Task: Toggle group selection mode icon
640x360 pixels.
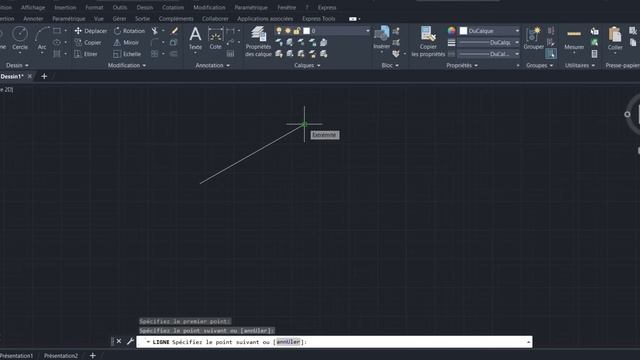Action: coord(551,53)
